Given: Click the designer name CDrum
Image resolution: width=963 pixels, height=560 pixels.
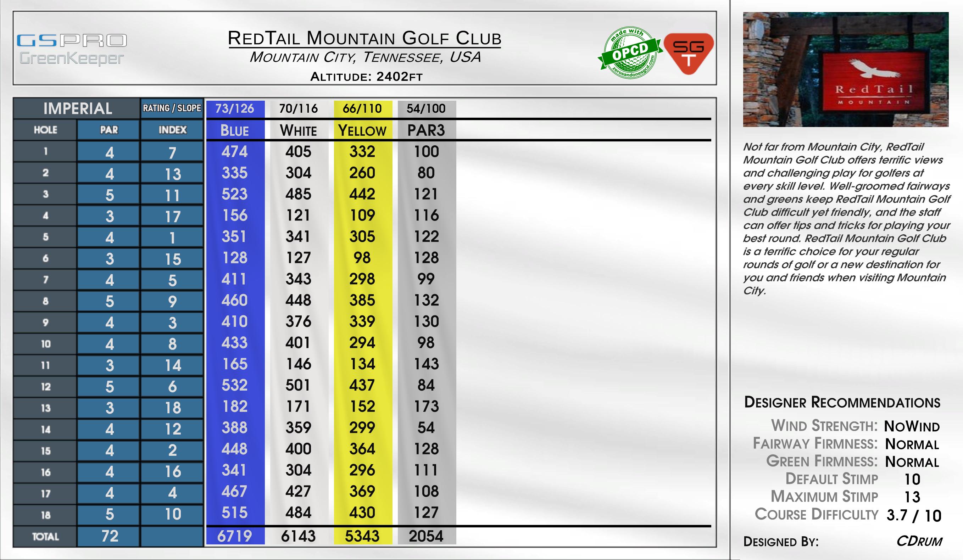Looking at the screenshot, I should 919,541.
